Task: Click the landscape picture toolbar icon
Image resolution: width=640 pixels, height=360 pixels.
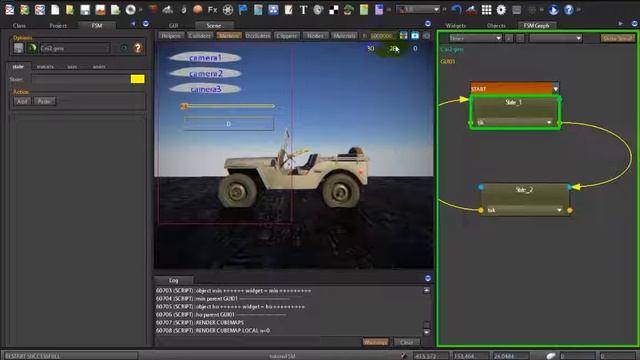Action: click(x=100, y=9)
